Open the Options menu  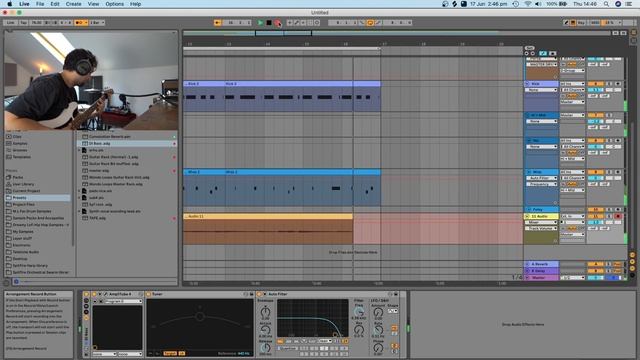click(115, 4)
